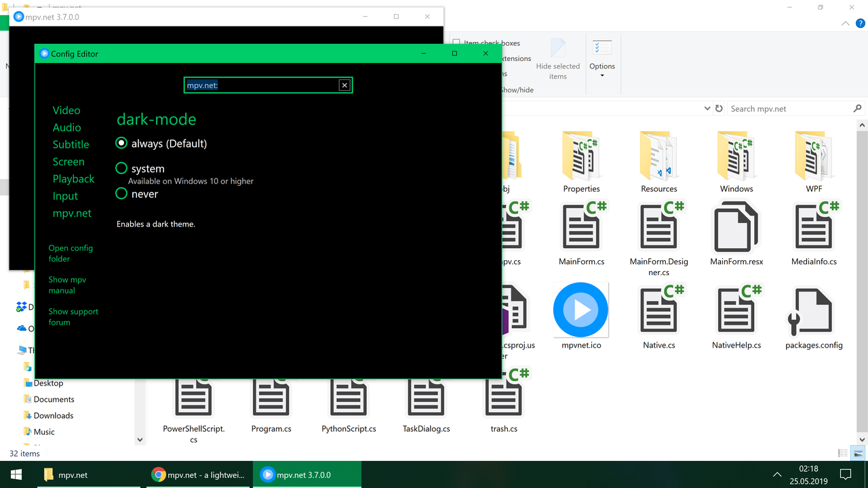Open MainForm.cs in the file list
The height and width of the screenshot is (488, 868).
click(x=581, y=230)
